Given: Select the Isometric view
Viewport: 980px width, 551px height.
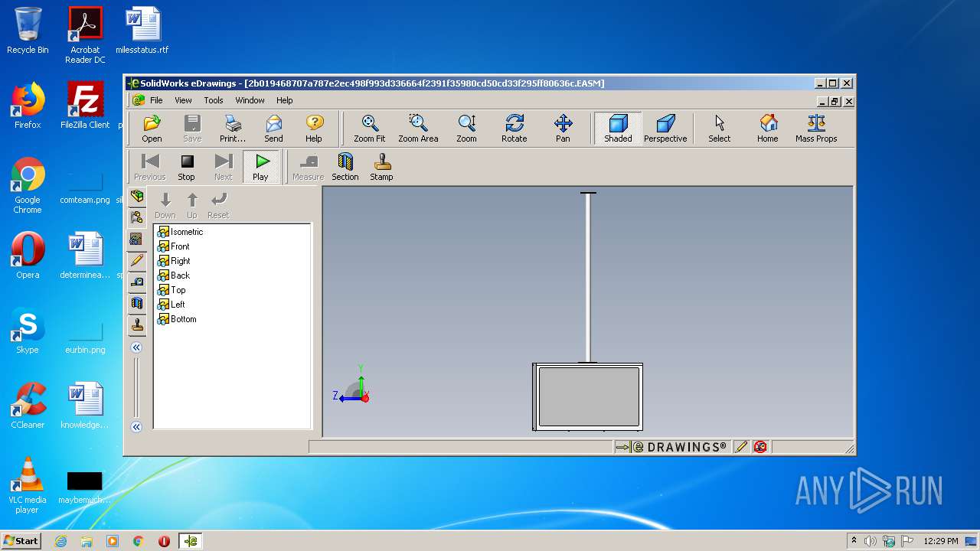Looking at the screenshot, I should click(x=181, y=232).
